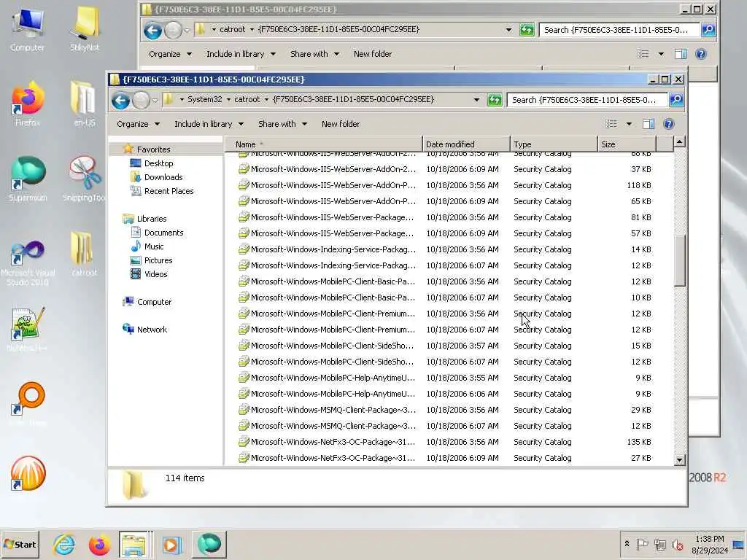Open Organize menu in the background window
This screenshot has height=560, width=747.
tap(170, 54)
